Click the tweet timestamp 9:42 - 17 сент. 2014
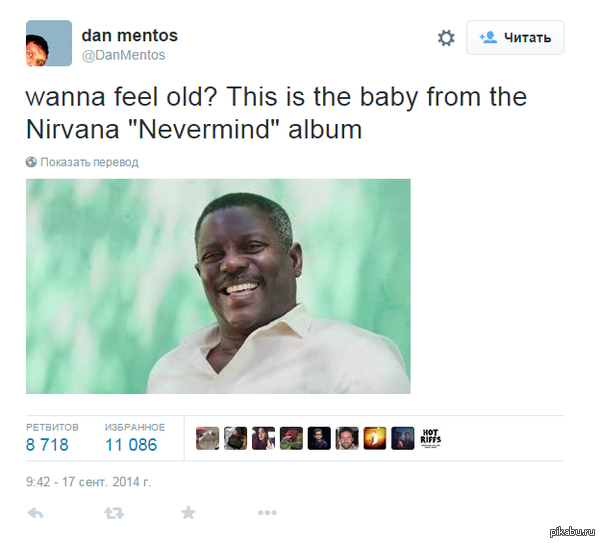600x543 pixels. click(88, 481)
